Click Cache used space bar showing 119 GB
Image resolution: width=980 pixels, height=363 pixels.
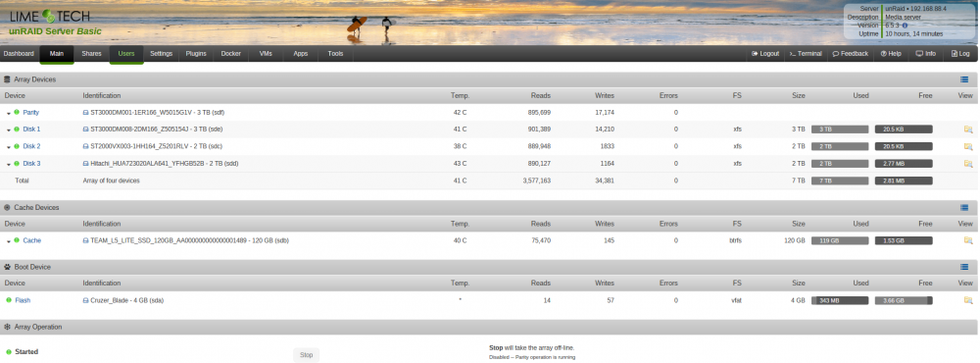(840, 240)
